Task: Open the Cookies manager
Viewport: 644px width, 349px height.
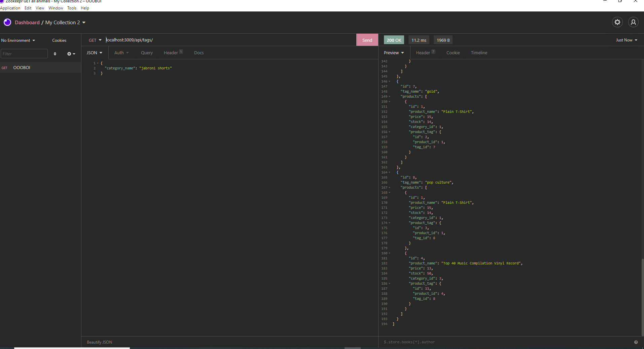Action: 59,40
